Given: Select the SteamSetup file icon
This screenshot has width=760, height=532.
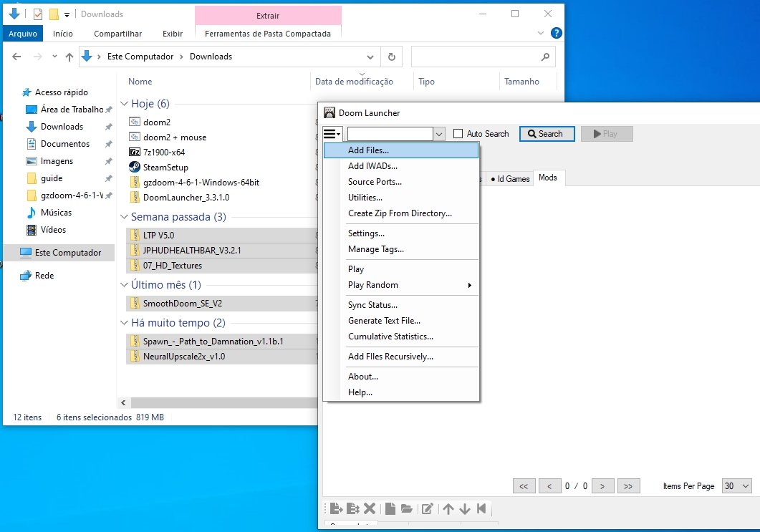Looking at the screenshot, I should tap(134, 167).
